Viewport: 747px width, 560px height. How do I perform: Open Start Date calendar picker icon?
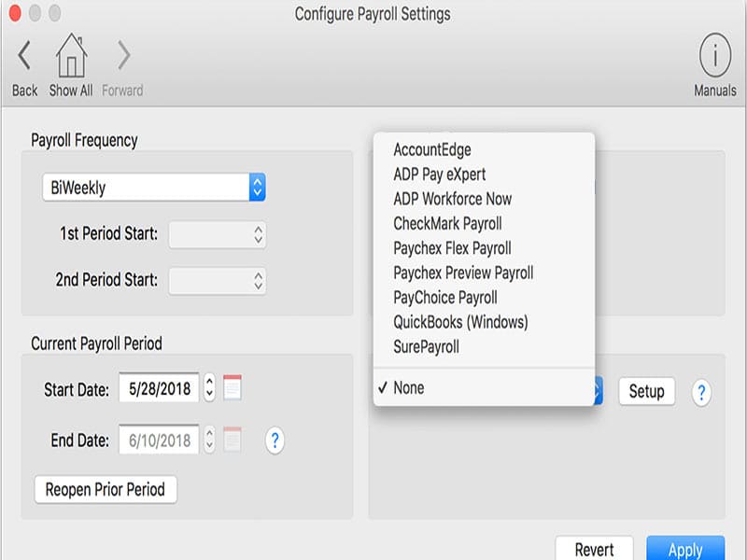pos(233,388)
